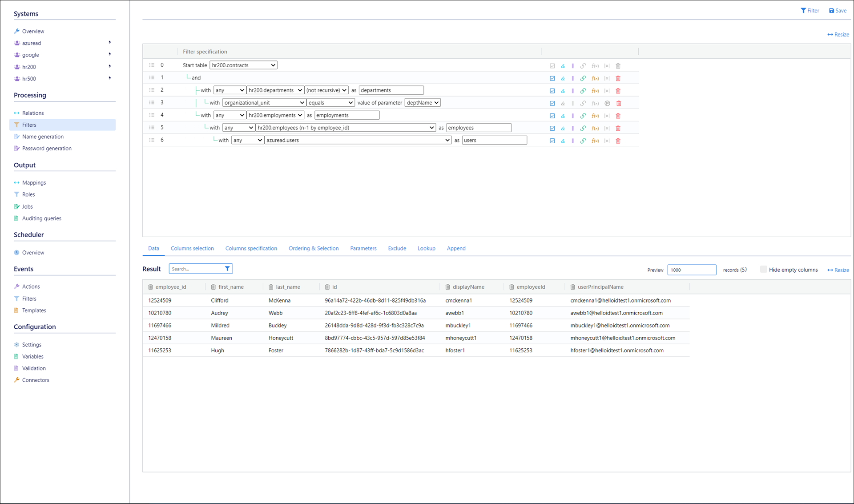This screenshot has width=854, height=504.
Task: Click the search filter funnel icon
Action: (227, 269)
